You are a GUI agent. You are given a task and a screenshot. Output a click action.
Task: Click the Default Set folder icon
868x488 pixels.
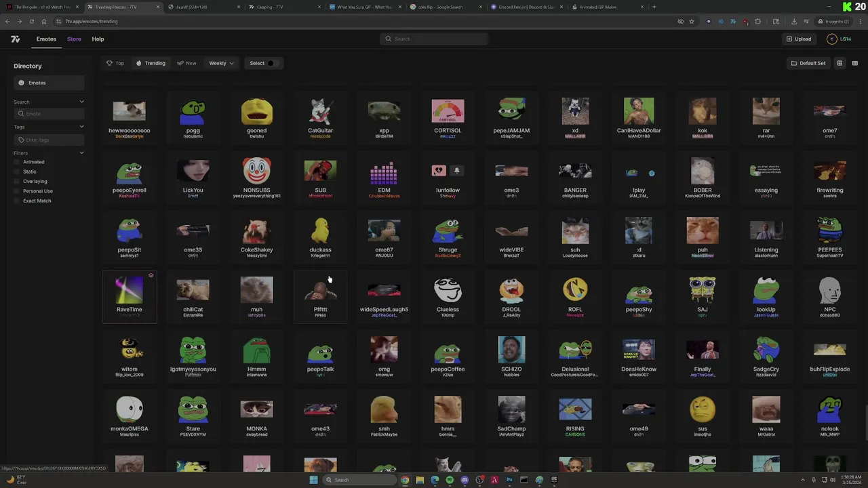click(x=794, y=63)
